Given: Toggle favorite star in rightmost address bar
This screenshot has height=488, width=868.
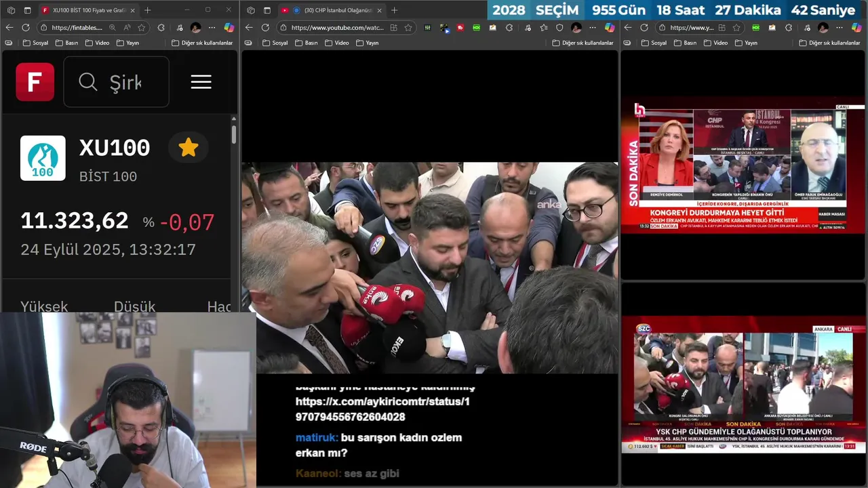Looking at the screenshot, I should tap(737, 28).
